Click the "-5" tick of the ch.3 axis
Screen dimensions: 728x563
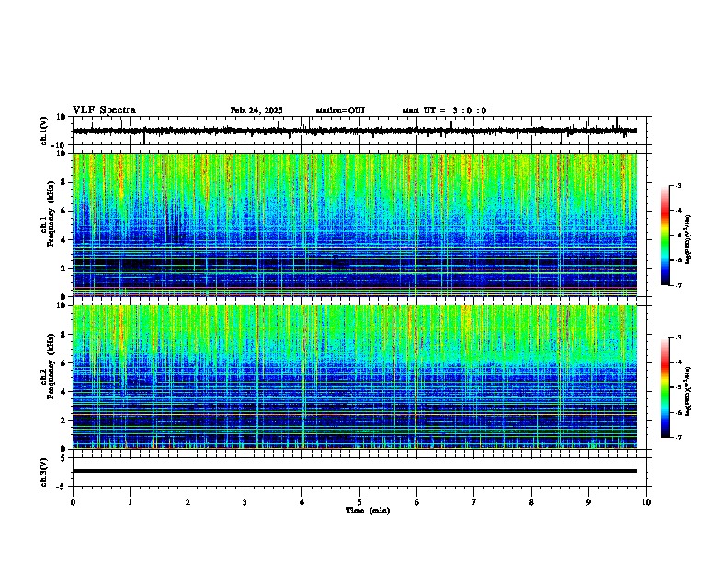pos(62,487)
